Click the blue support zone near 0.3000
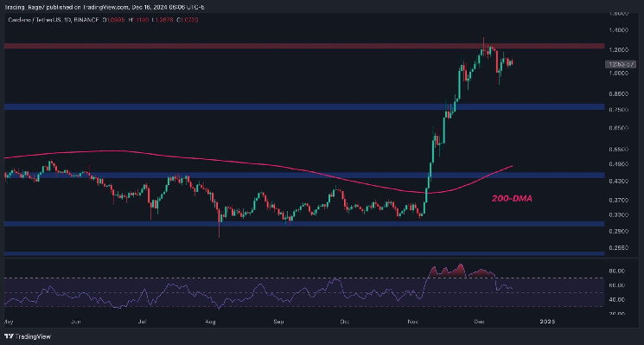The image size is (644, 345). click(304, 224)
